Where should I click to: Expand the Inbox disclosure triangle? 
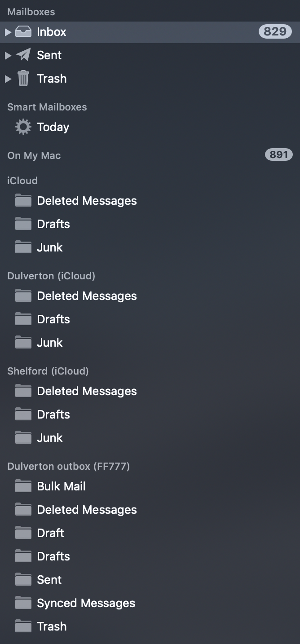click(8, 32)
